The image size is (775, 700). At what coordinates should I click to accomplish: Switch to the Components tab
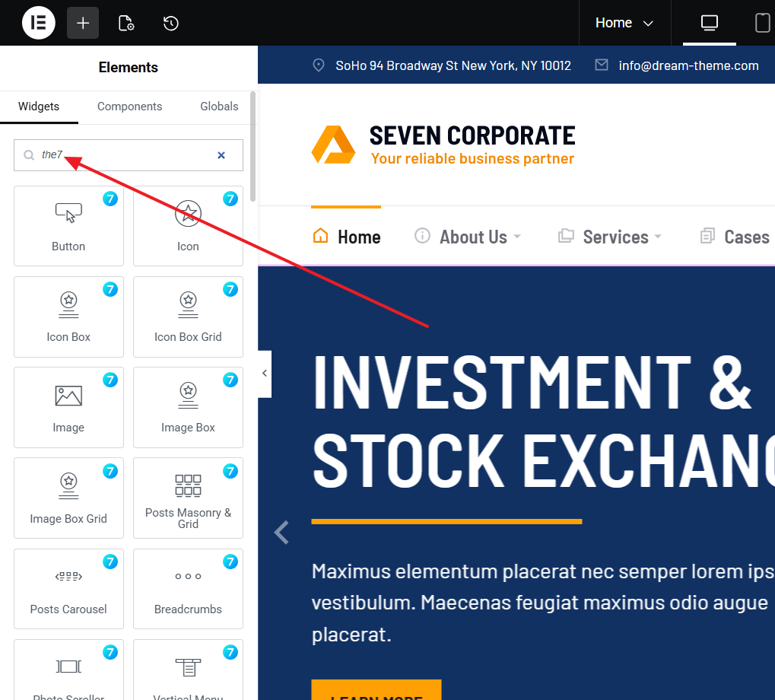click(x=129, y=107)
